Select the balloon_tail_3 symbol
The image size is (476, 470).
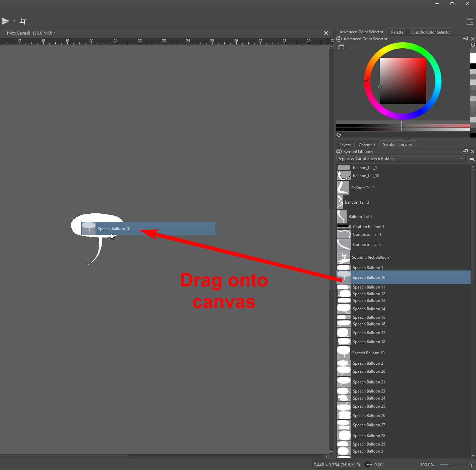[x=404, y=202]
